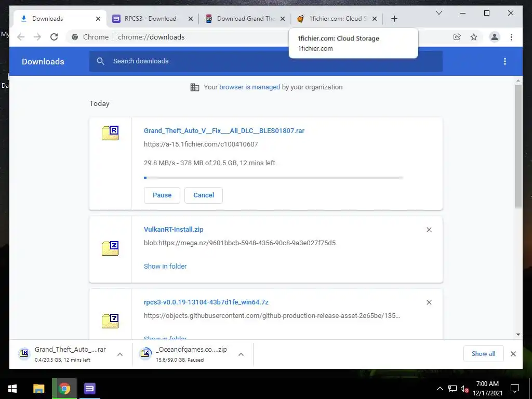The width and height of the screenshot is (532, 399).
Task: Open the Windows notification center
Action: [515, 389]
